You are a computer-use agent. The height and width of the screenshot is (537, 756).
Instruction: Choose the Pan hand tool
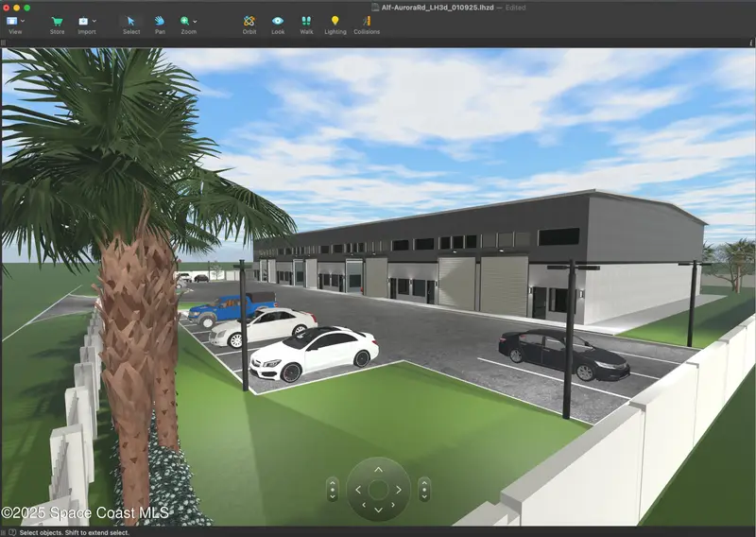tap(160, 21)
